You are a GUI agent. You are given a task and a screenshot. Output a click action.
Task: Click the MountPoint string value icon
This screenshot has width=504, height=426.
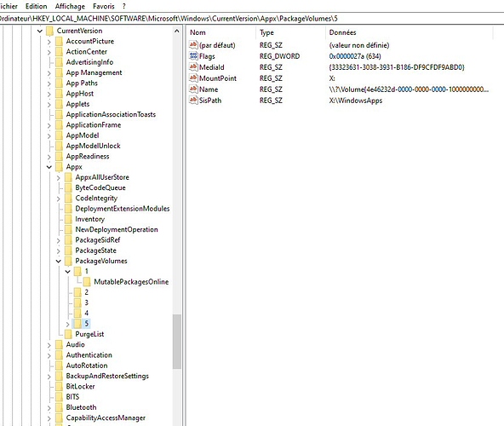(193, 78)
